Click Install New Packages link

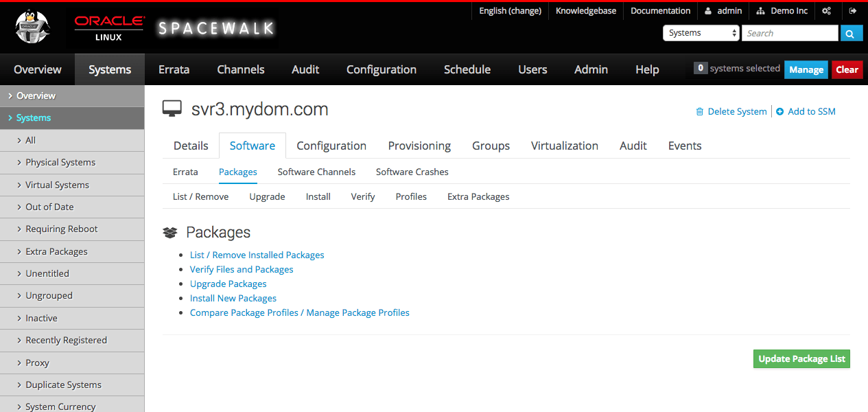(233, 298)
